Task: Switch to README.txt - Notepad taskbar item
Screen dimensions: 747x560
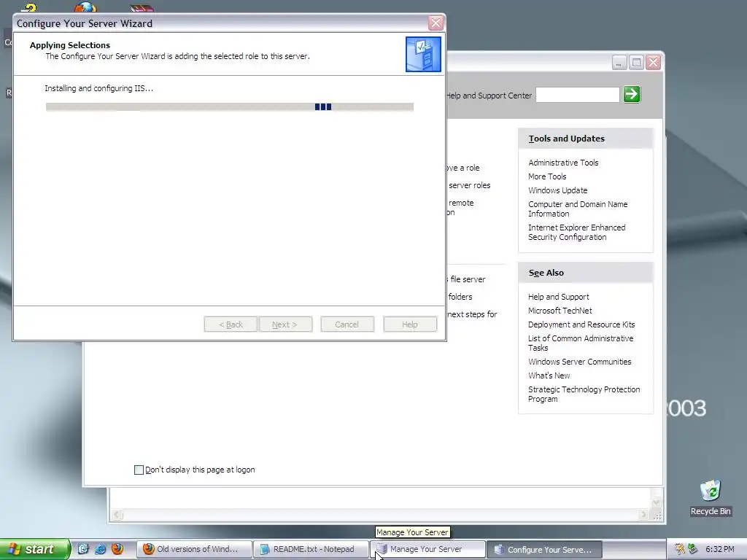Action: 311,549
